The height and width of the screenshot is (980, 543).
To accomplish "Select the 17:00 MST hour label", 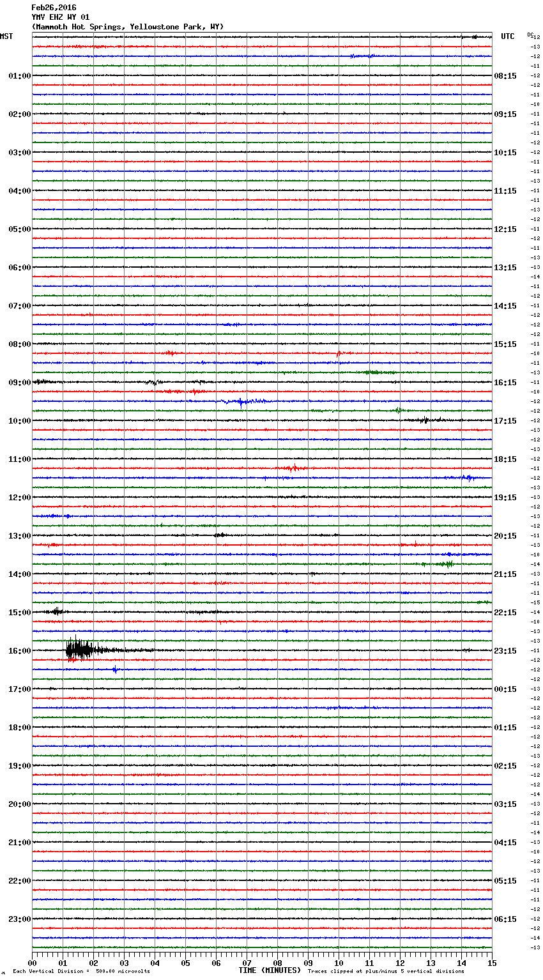I will (x=20, y=689).
